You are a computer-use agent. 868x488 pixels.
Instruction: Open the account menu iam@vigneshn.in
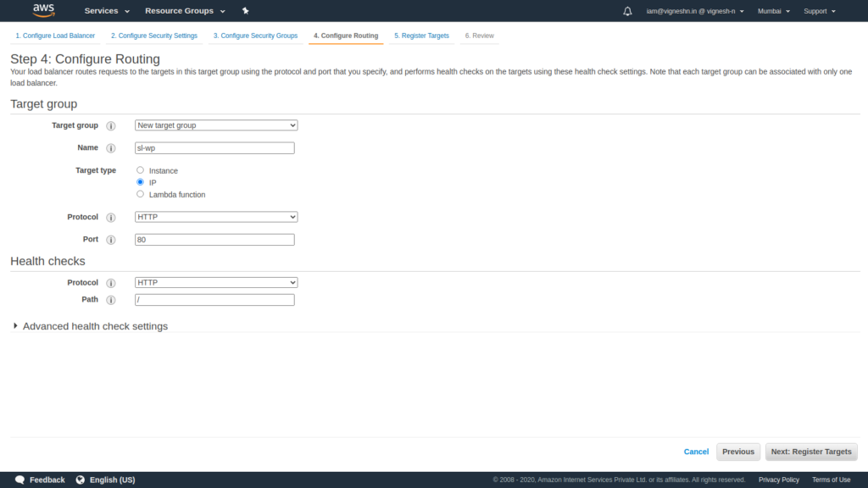click(695, 11)
